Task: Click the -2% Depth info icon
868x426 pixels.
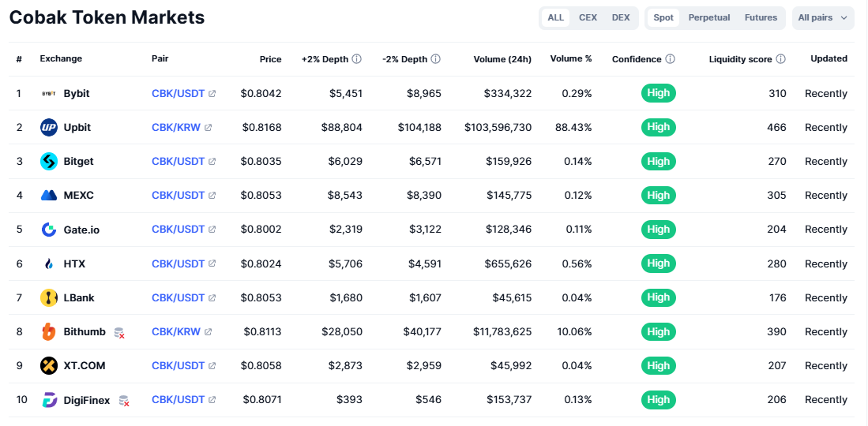Action: pyautogui.click(x=436, y=58)
